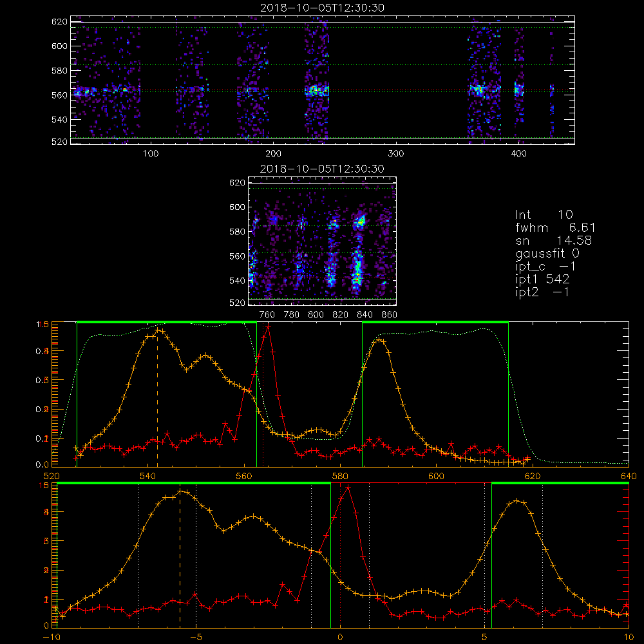Viewport: 644px width, 644px height.
Task: Click y-axis label 540 of top spectrogram
Action: 59,120
